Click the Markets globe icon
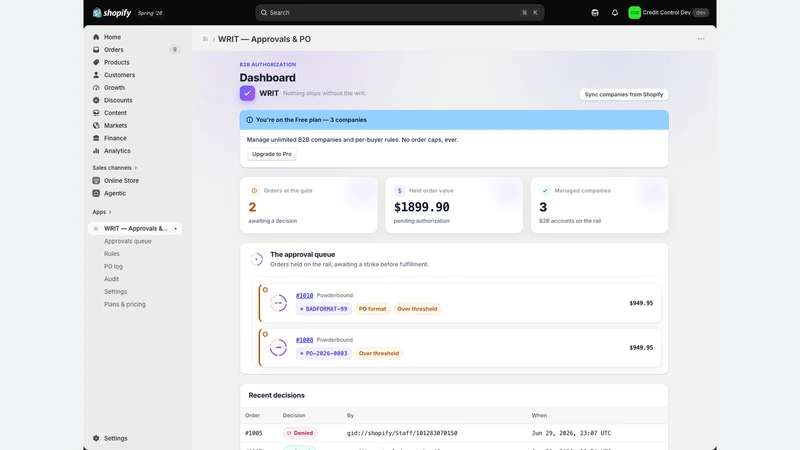The image size is (800, 450). [96, 126]
